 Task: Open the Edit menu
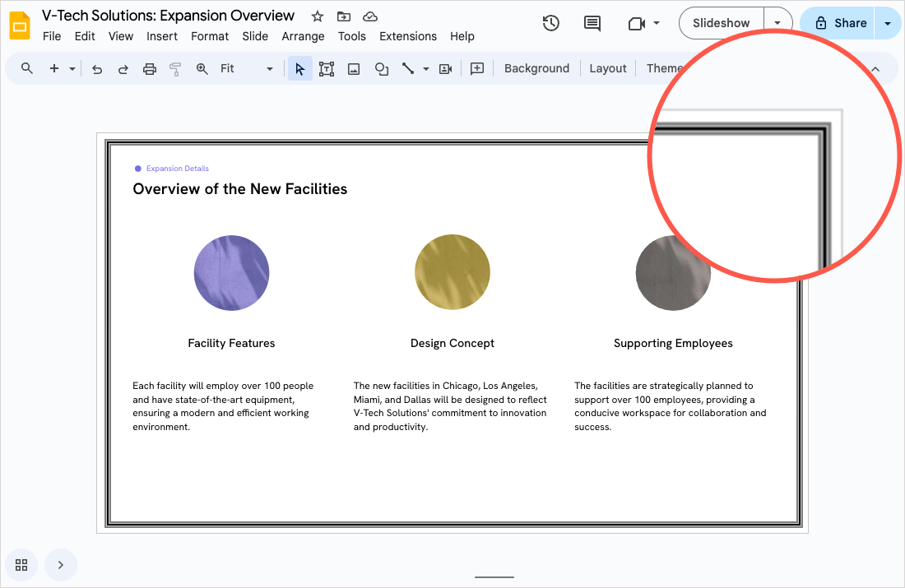tap(85, 36)
